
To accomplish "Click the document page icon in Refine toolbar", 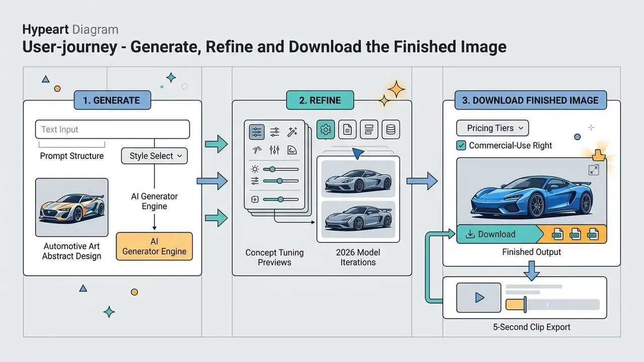I will [x=347, y=130].
